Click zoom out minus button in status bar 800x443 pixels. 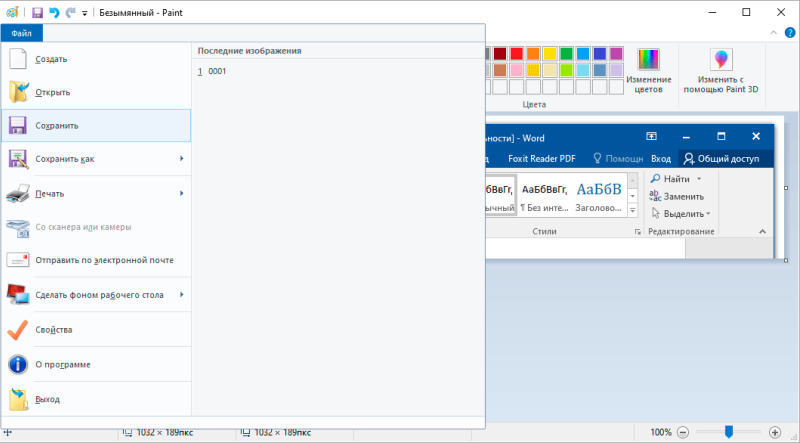pos(682,432)
